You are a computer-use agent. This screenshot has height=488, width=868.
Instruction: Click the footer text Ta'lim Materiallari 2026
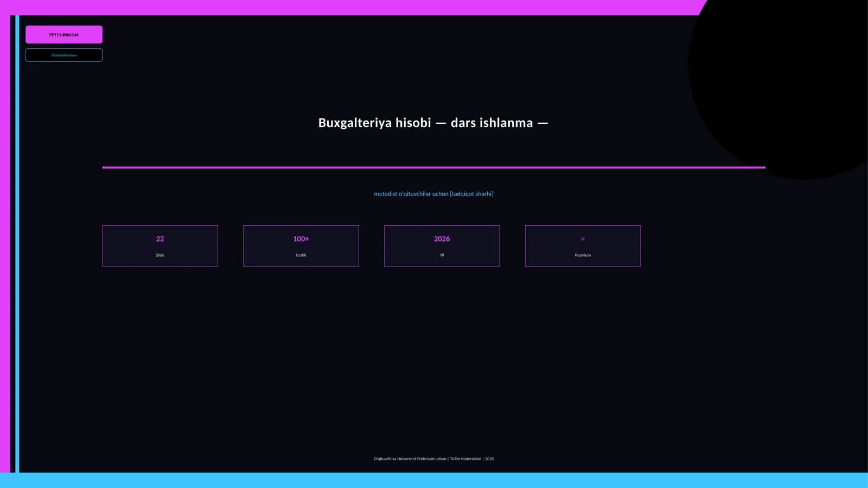pos(471,459)
